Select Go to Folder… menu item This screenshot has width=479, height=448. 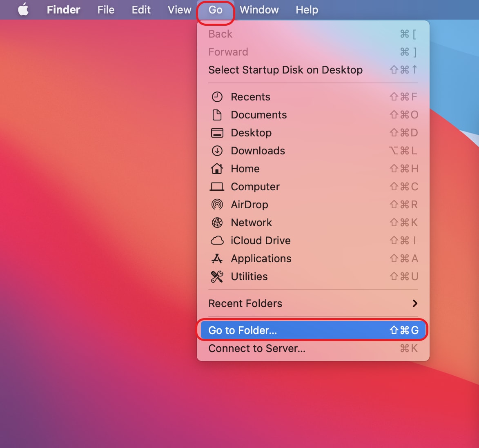pos(313,330)
